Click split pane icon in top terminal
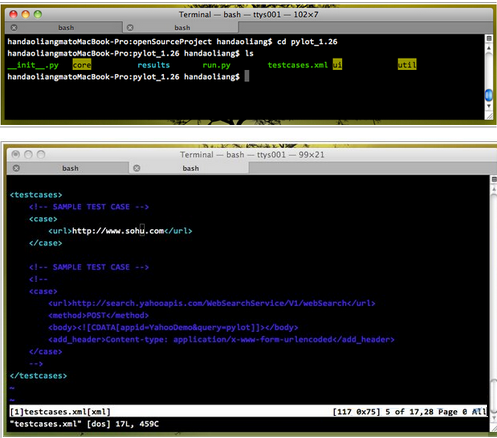 489,39
